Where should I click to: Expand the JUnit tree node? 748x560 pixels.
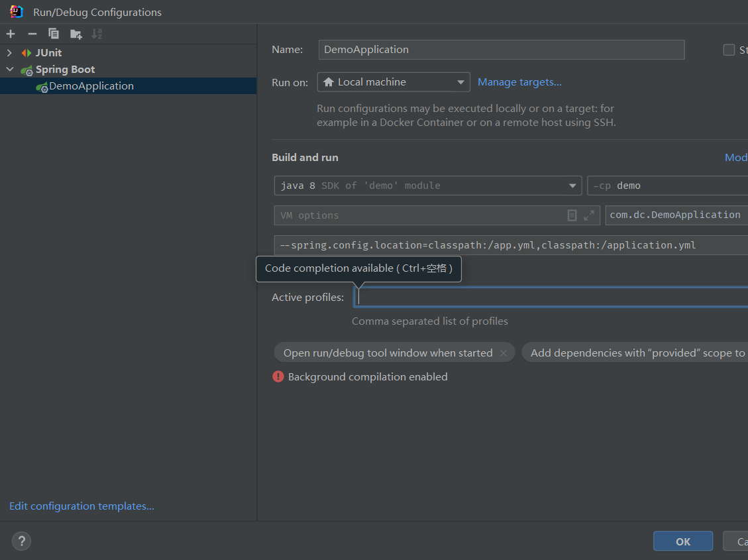9,53
